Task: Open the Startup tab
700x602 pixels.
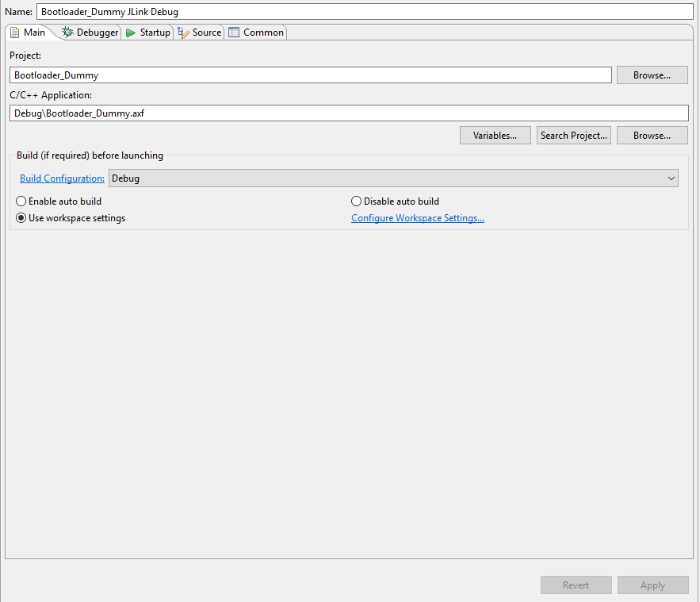Action: click(148, 33)
